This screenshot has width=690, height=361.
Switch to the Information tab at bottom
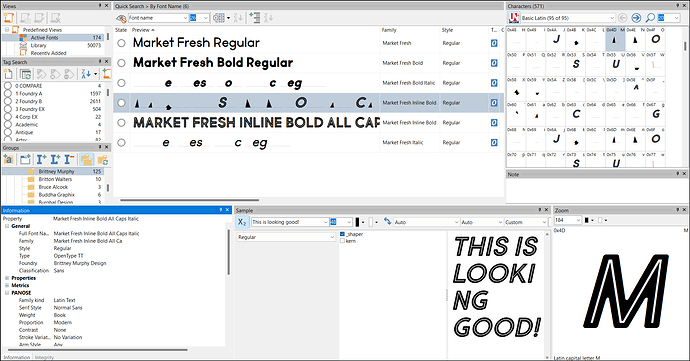pyautogui.click(x=17, y=357)
